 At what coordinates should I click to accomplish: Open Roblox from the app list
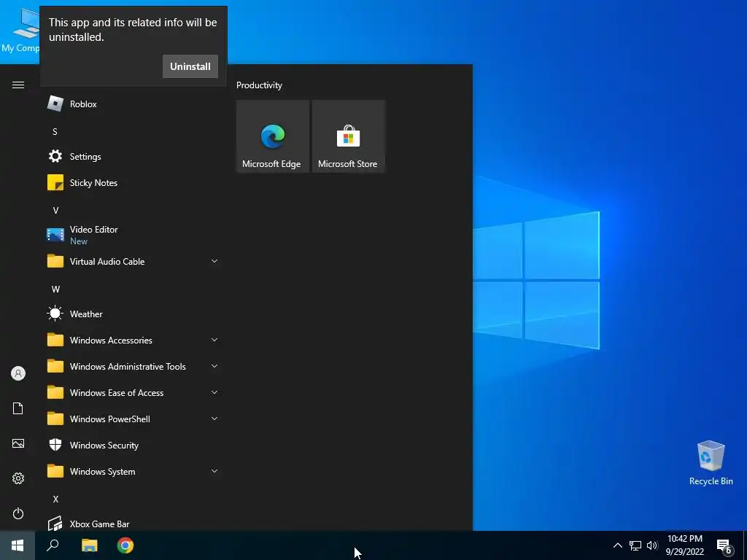click(133, 104)
